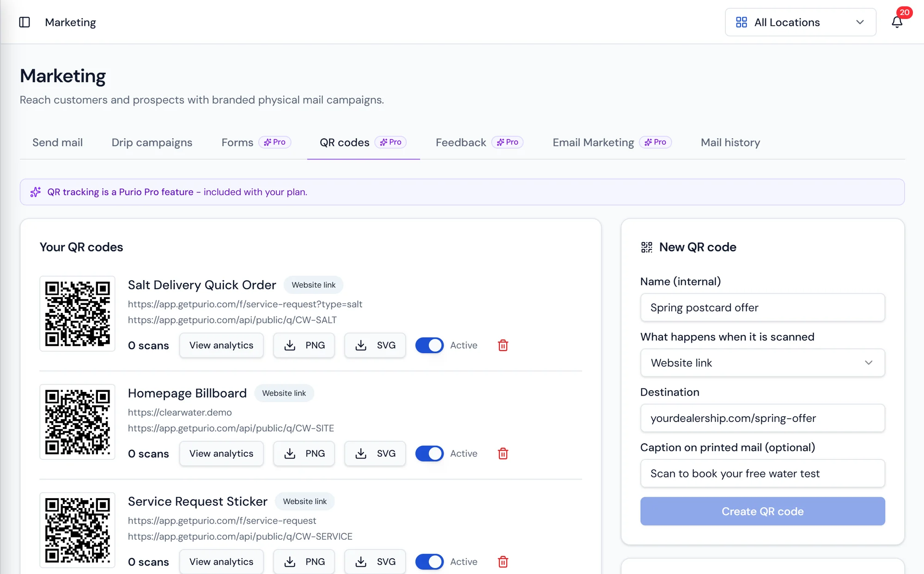
Task: Open the Drip campaigns tab
Action: tap(152, 142)
